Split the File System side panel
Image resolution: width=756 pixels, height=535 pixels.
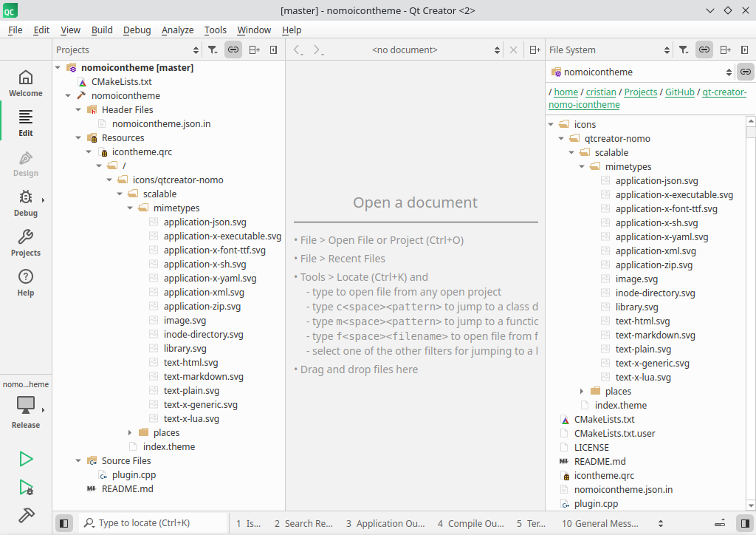[x=725, y=50]
